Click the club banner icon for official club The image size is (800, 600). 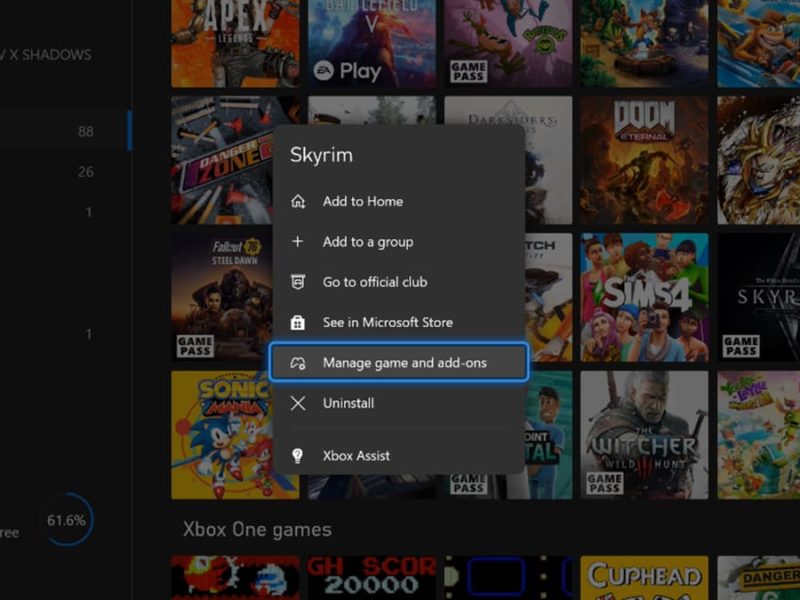coord(297,282)
